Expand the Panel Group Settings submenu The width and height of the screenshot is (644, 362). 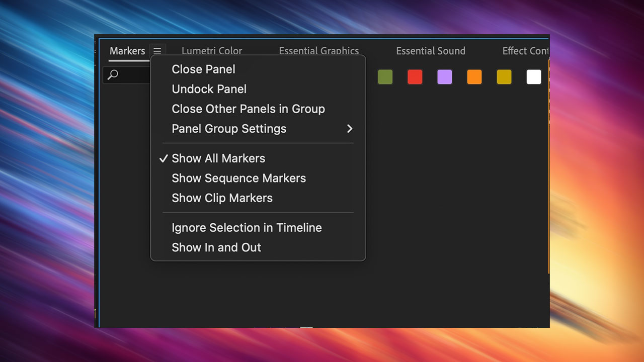pos(229,129)
